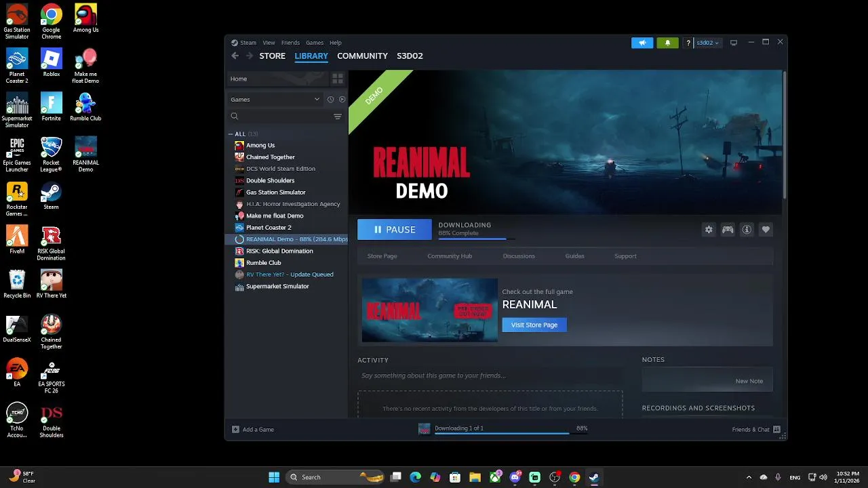Open the s3d02 account dropdown
Image resolution: width=868 pixels, height=488 pixels.
point(708,43)
